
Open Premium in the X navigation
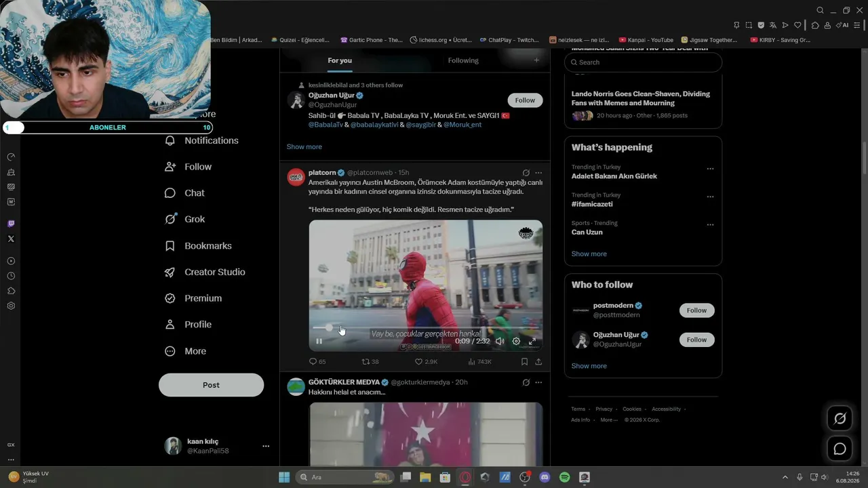193,298
